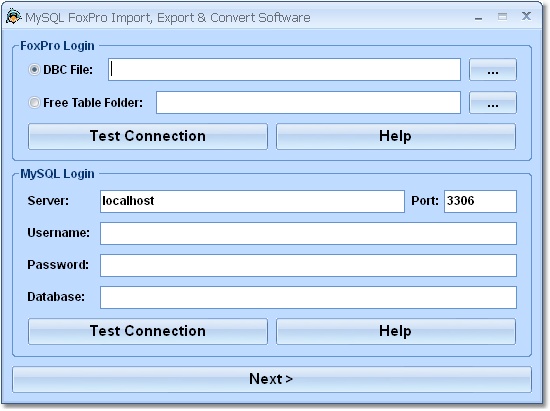Focus the Database input field
The image size is (550, 411).
pyautogui.click(x=308, y=297)
